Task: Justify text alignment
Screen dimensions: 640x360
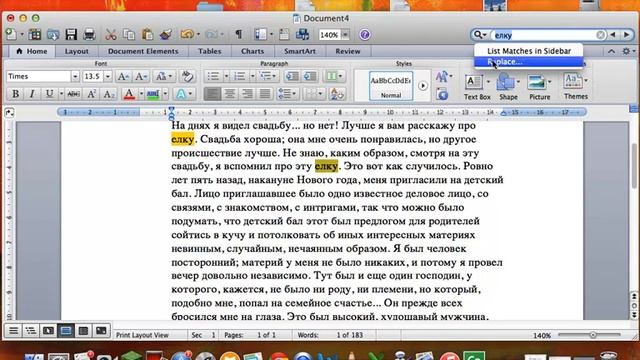Action: click(x=265, y=94)
